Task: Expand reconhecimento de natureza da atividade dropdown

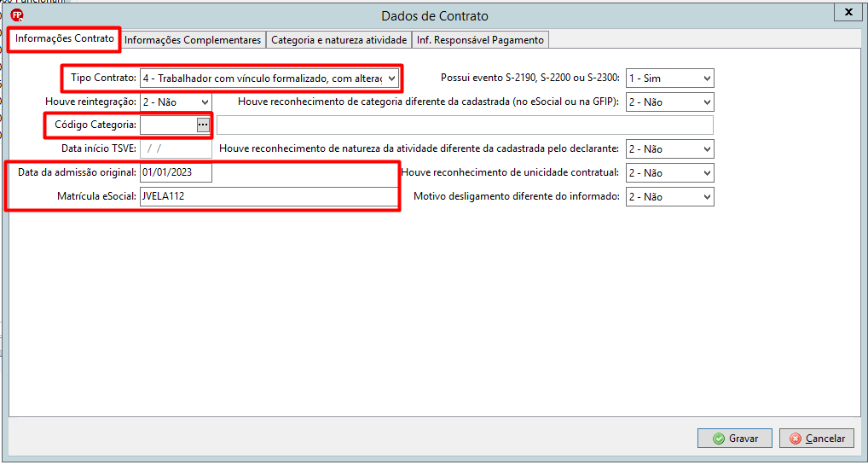Action: tap(670, 149)
